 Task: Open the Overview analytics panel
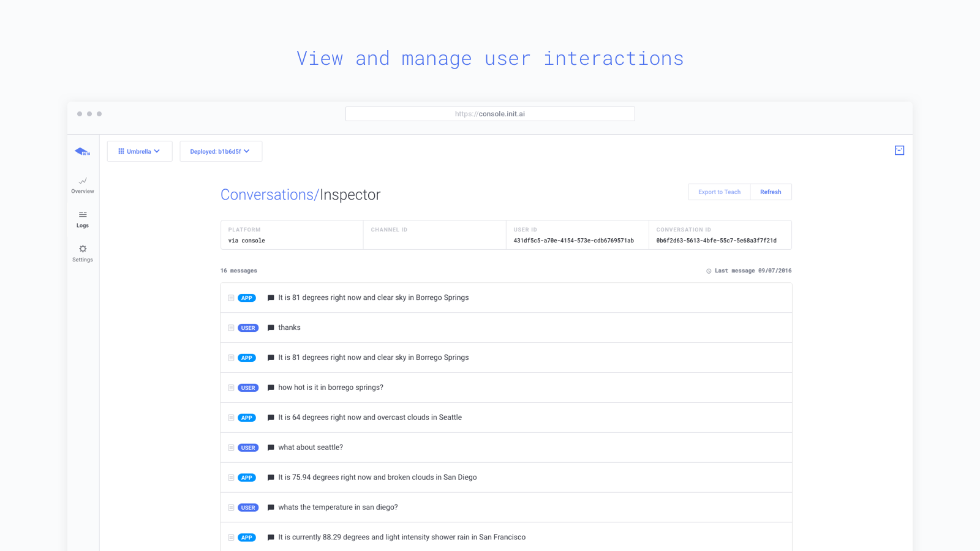coord(82,185)
